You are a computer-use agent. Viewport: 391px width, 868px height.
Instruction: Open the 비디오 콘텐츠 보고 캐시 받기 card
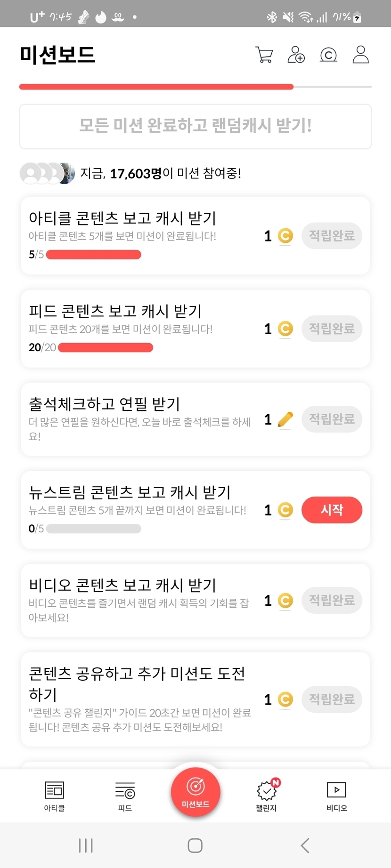[x=141, y=600]
